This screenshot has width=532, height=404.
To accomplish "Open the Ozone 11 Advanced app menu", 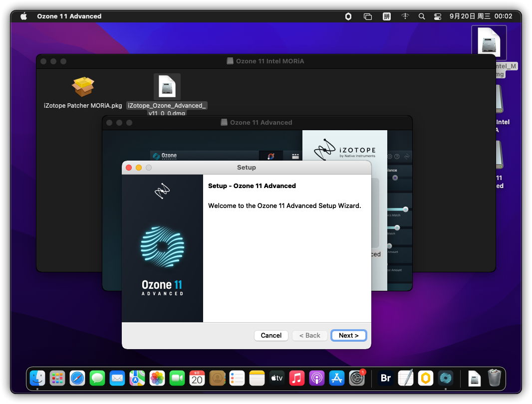I will 69,16.
